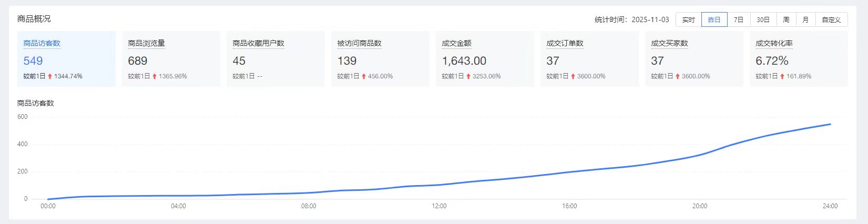This screenshot has height=224, width=868.
Task: Click the 商品访客数 chart title
Action: [36, 103]
